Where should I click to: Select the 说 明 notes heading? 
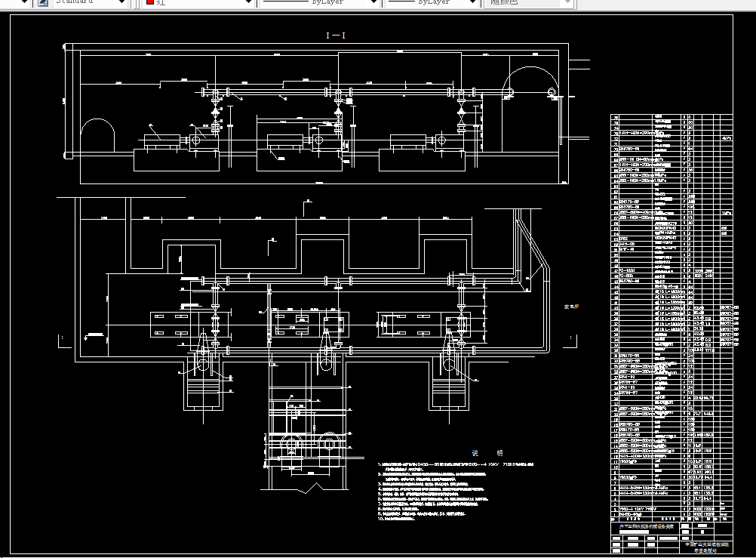click(x=487, y=453)
